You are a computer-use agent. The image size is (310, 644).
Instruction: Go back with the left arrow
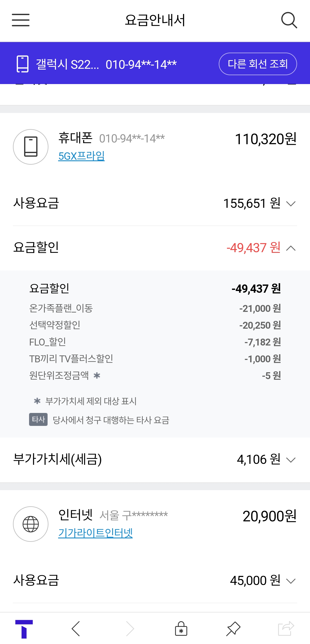[76, 628]
